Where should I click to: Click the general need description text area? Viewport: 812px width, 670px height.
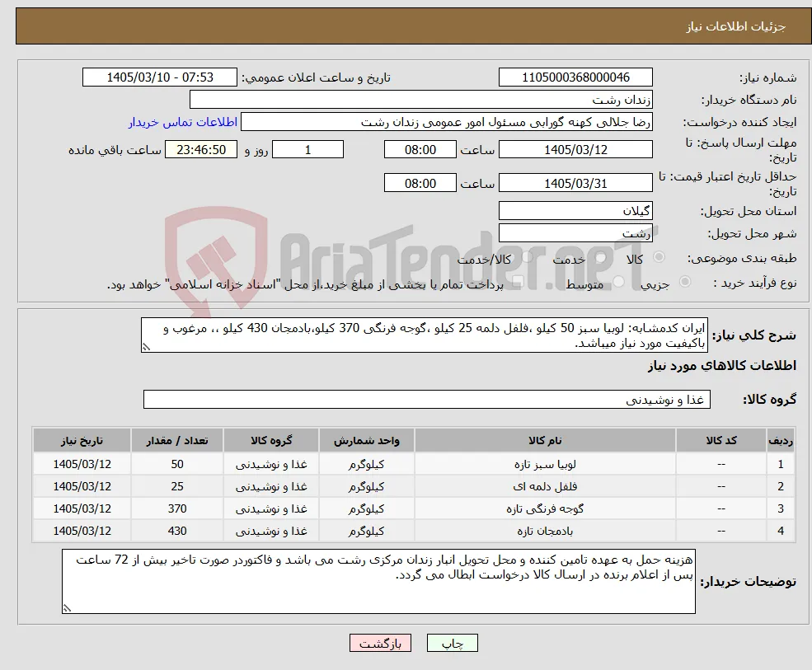424,335
